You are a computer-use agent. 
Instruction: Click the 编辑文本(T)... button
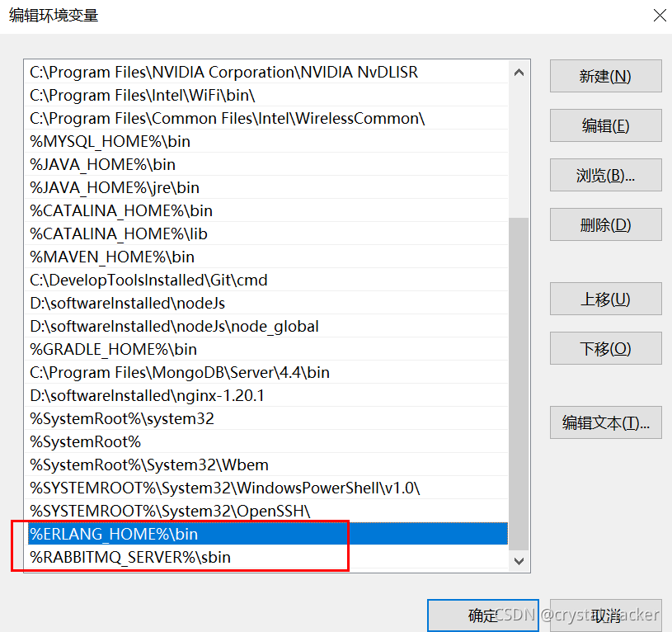click(x=605, y=422)
